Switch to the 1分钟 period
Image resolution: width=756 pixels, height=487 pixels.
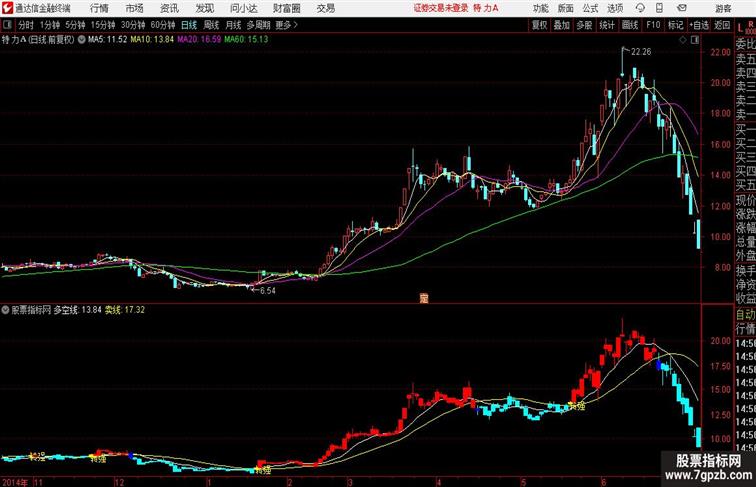click(x=50, y=25)
